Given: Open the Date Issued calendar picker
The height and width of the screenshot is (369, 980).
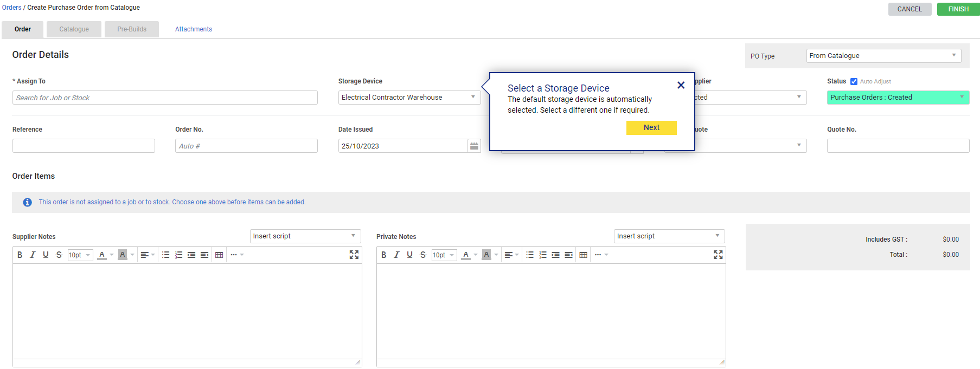Looking at the screenshot, I should (474, 146).
